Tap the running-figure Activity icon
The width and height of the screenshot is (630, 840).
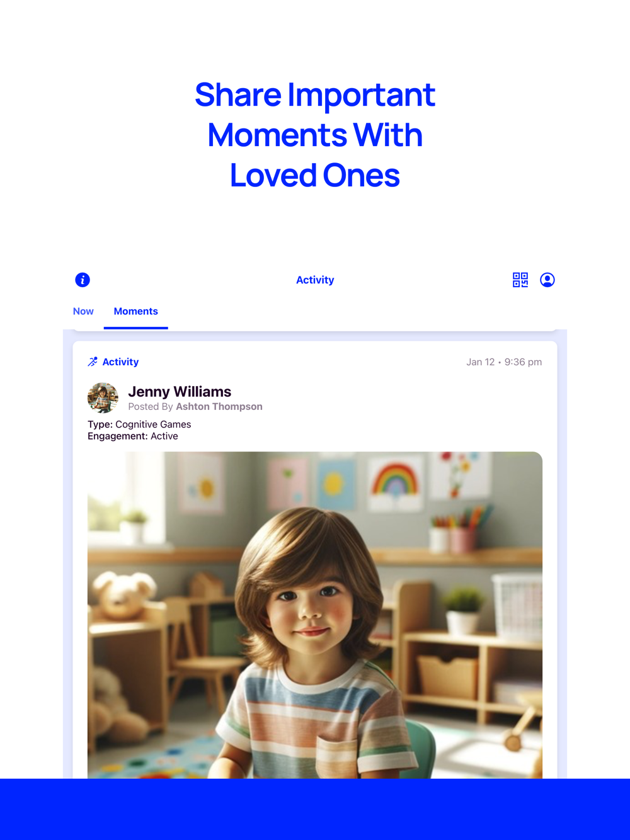pyautogui.click(x=93, y=361)
